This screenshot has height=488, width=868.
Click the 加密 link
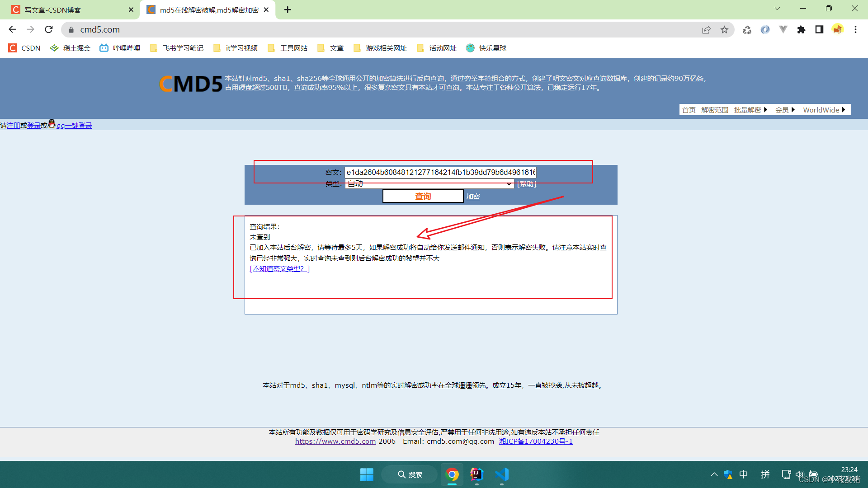pos(473,197)
